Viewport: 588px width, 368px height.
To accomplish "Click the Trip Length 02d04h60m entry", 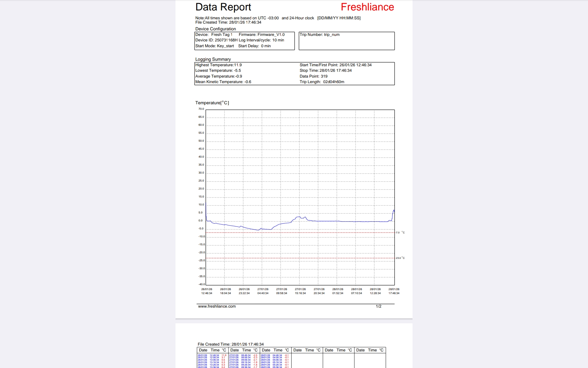I will click(x=322, y=82).
